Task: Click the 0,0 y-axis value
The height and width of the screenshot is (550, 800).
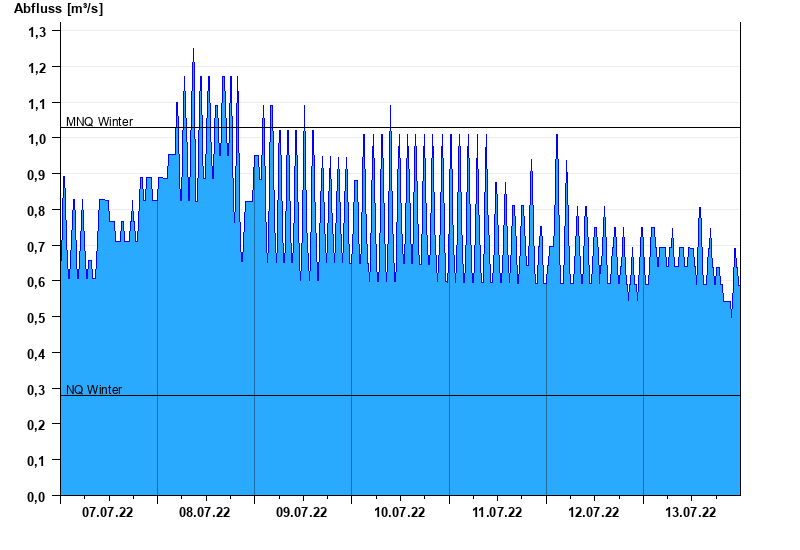Action: pos(37,496)
